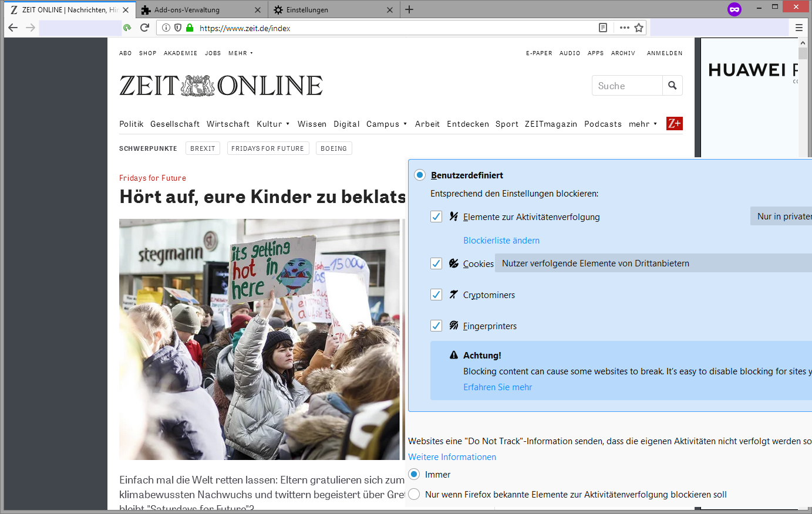Viewport: 812px width, 514px height.
Task: Open a new tab with the plus button
Action: coord(409,9)
